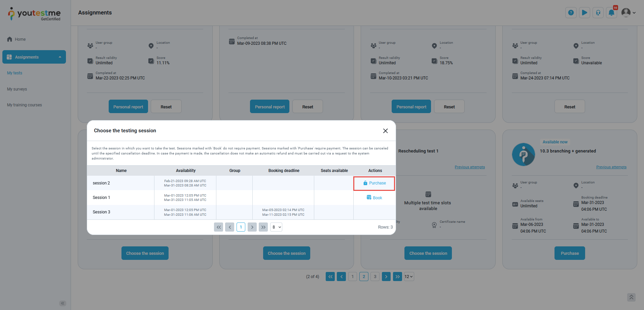Jump to last page of assignments
Image resolution: width=644 pixels, height=310 pixels.
tap(398, 277)
